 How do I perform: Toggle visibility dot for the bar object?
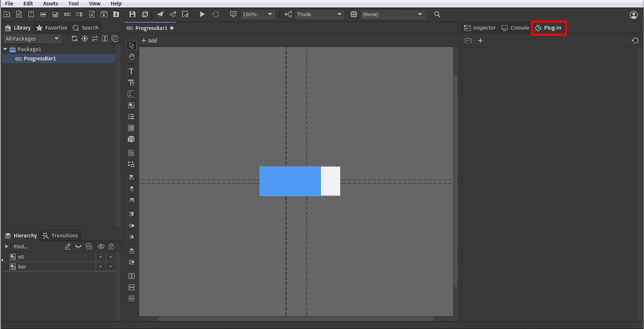tap(101, 267)
